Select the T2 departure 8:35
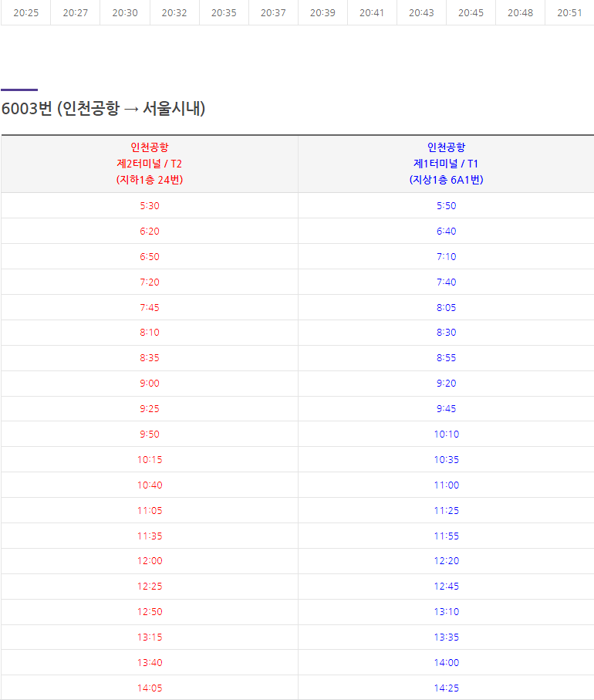 150,357
